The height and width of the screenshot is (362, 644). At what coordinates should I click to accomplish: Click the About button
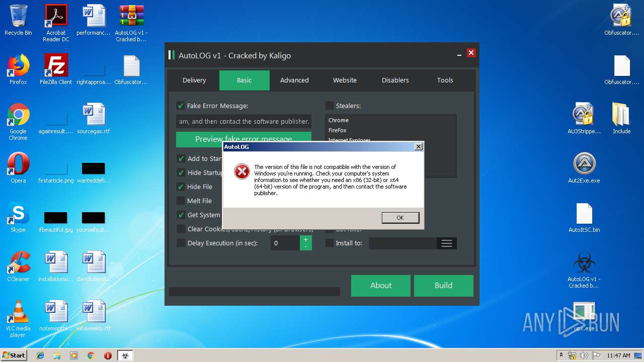(381, 286)
